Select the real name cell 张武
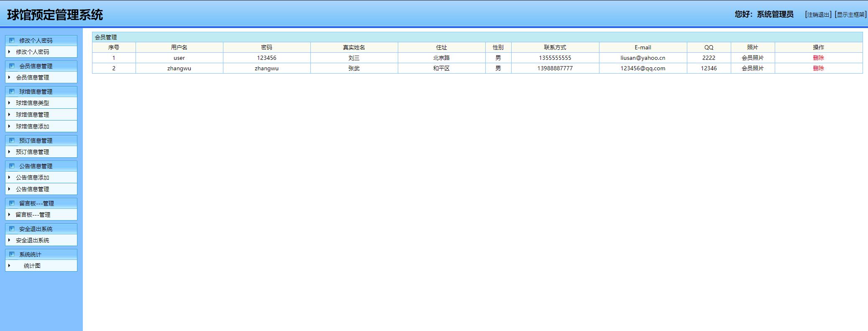Viewport: 868px width, 331px height. pos(354,68)
